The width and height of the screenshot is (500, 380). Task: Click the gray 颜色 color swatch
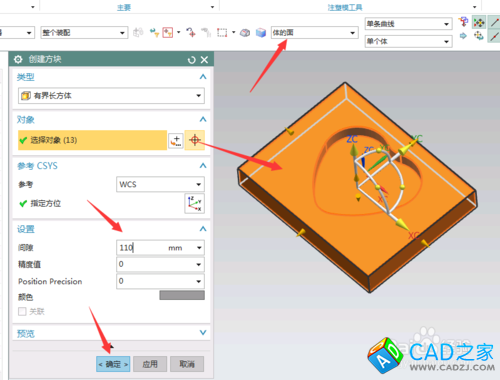[182, 295]
